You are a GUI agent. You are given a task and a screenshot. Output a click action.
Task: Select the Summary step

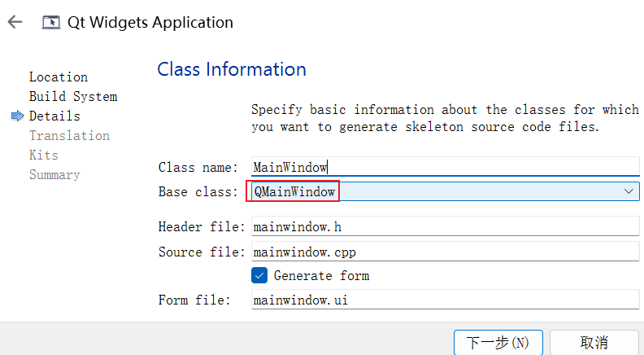tap(54, 175)
